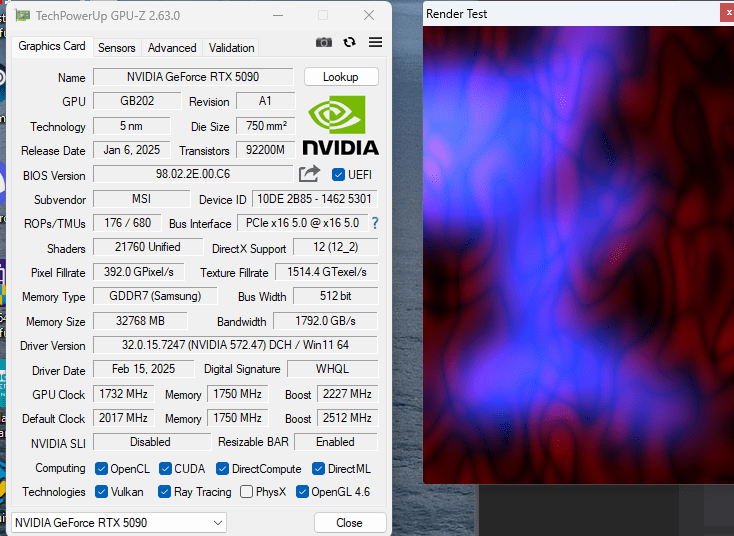Select the Graphics Card tab

point(52,46)
